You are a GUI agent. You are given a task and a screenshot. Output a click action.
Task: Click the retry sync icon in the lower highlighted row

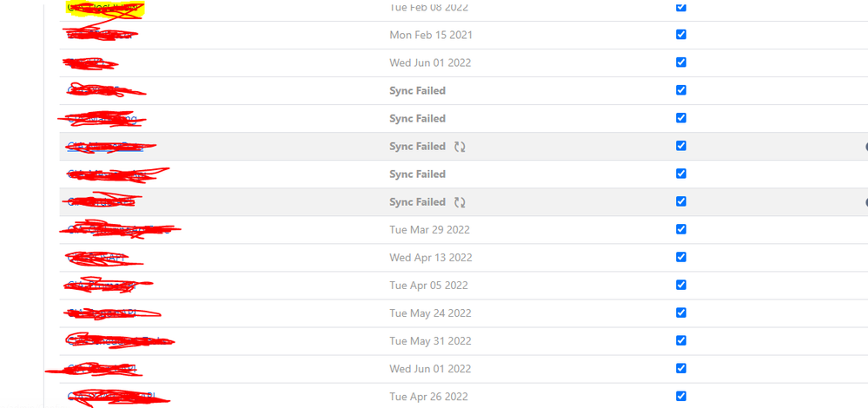(460, 202)
